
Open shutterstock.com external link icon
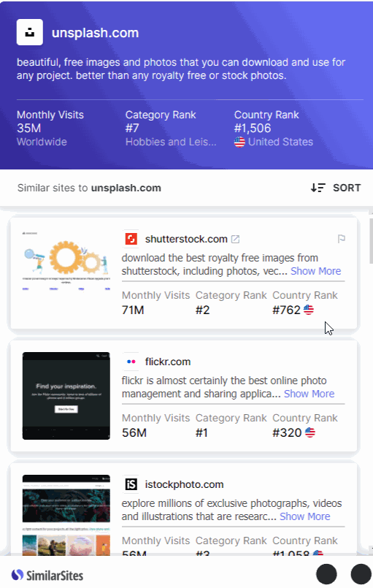pos(235,240)
